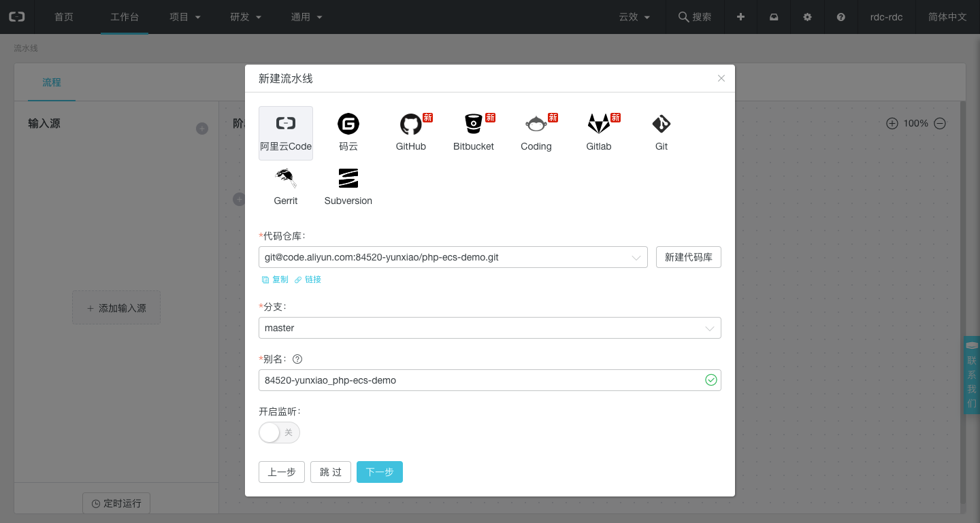Screen dimensions: 980x523
Task: Click the plus icon in the top navigation
Action: point(740,17)
